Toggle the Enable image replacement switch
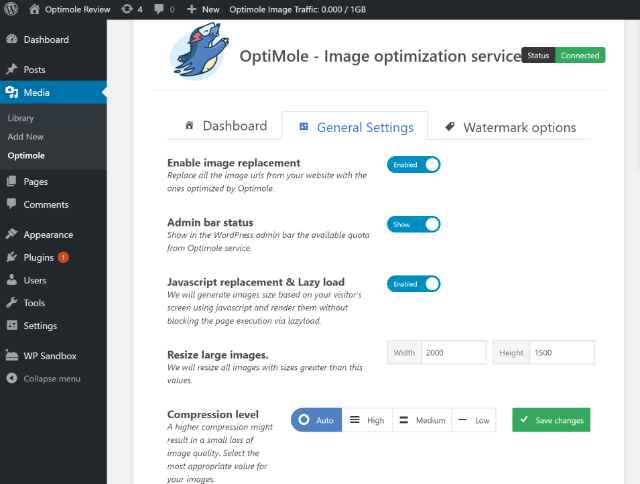The width and height of the screenshot is (640, 484). pos(413,164)
